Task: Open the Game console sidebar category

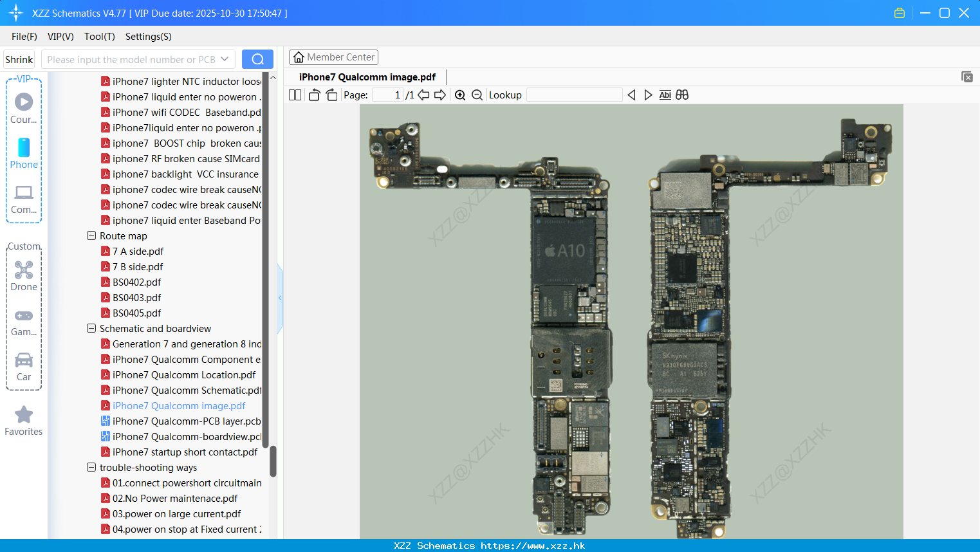Action: coord(24,322)
